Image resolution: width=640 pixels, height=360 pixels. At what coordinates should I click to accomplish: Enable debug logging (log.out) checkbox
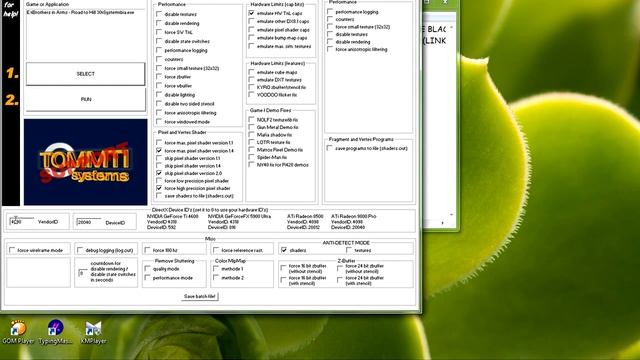point(80,250)
